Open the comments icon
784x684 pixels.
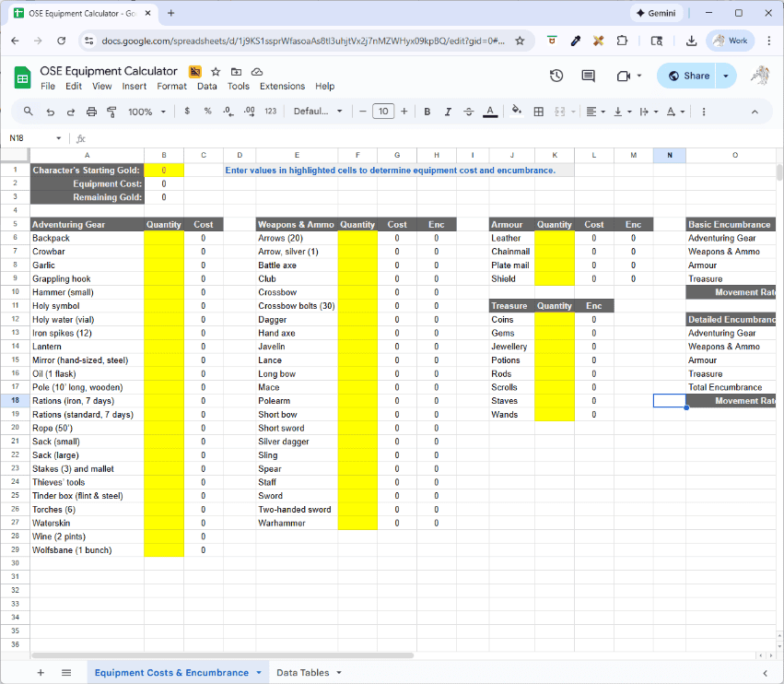click(x=588, y=76)
